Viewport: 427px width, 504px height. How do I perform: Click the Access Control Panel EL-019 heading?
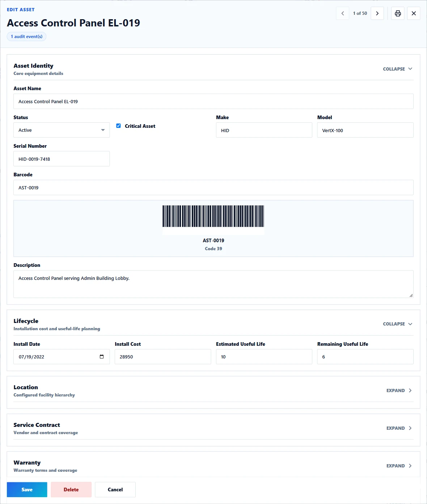tap(73, 23)
